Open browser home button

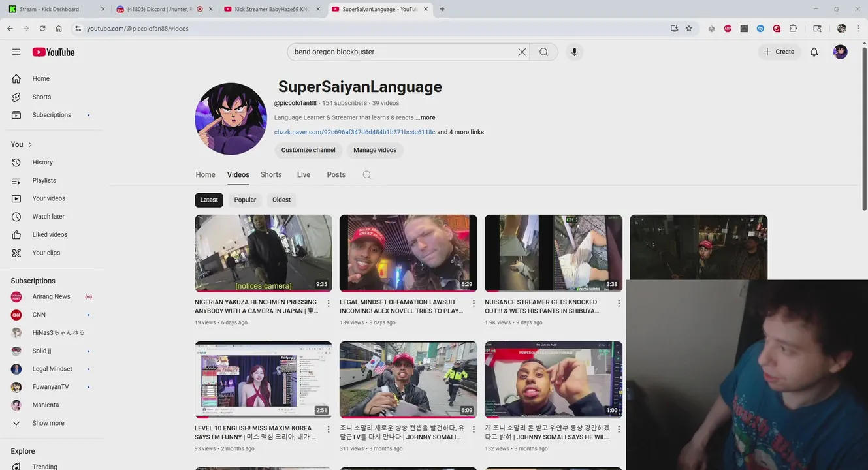tap(59, 29)
